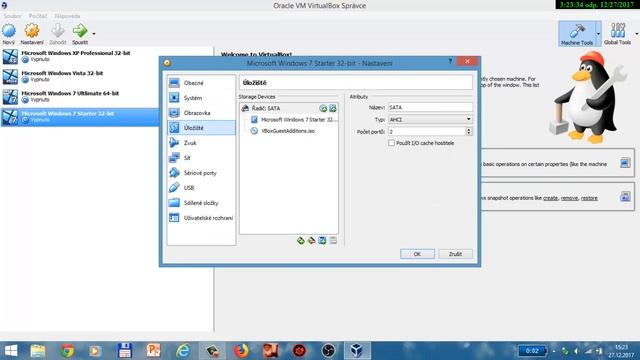Open the Zvuk settings category
The width and height of the screenshot is (640, 360).
coord(201,143)
